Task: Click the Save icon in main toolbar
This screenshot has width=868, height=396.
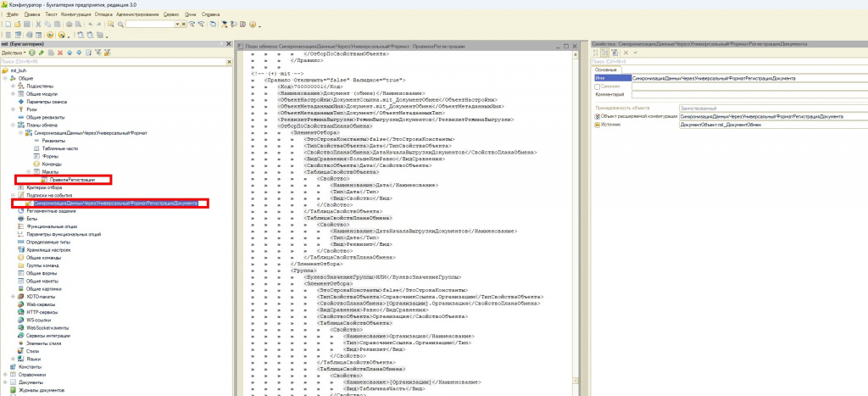Action: pos(28,25)
